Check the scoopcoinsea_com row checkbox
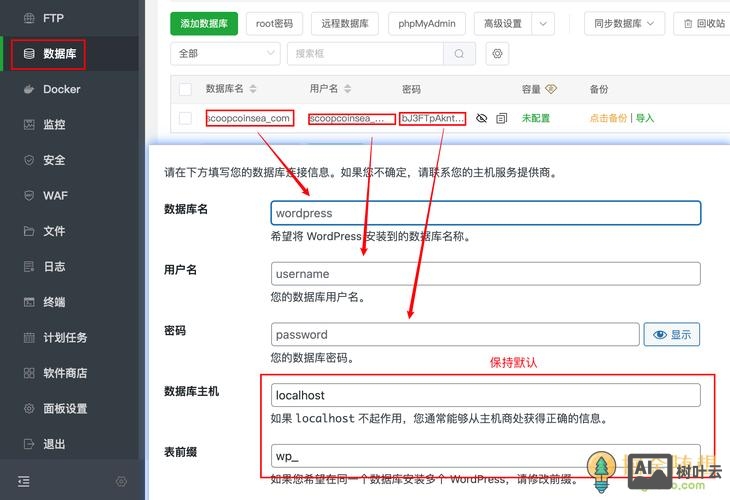Image resolution: width=730 pixels, height=500 pixels. (x=185, y=118)
